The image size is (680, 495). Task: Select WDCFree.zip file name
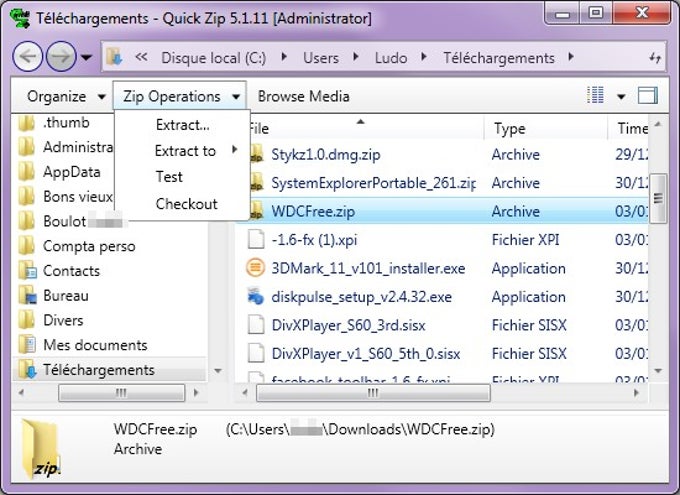[x=313, y=211]
